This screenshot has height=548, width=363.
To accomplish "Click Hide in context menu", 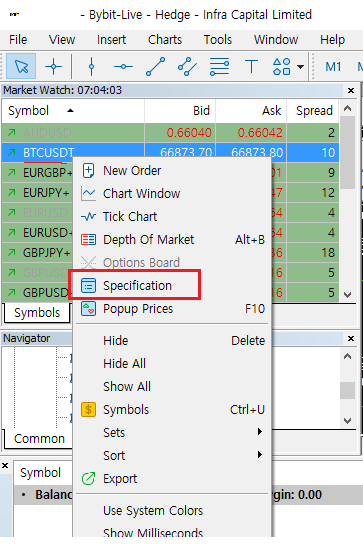I will (172, 340).
